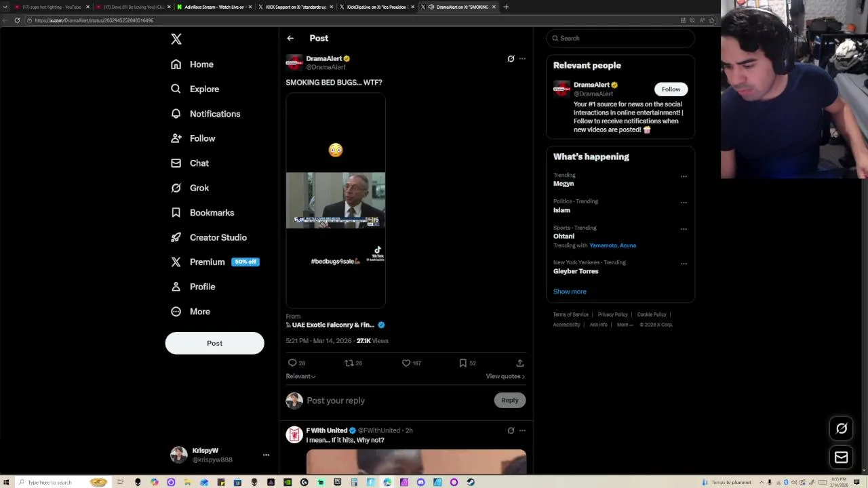Click the share icon on the post
Screen dimensions: 868x488
[520, 363]
